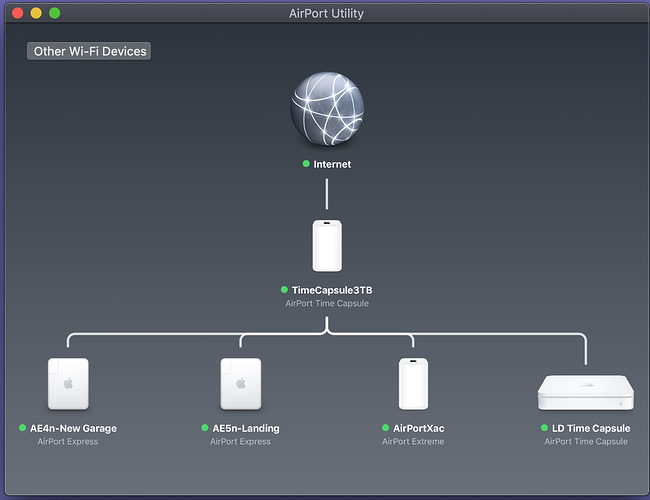
Task: Click the green status dot beside Internet
Action: coord(306,164)
